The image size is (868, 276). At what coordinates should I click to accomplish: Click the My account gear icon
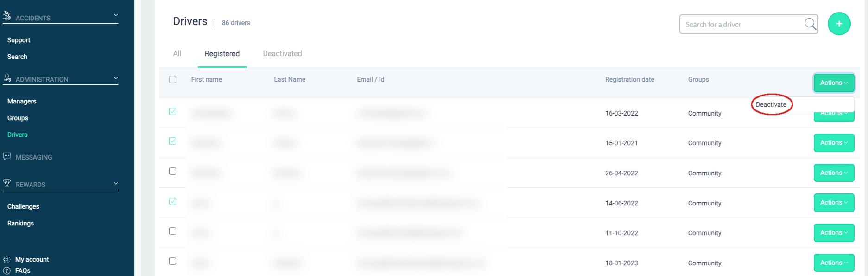tap(7, 259)
